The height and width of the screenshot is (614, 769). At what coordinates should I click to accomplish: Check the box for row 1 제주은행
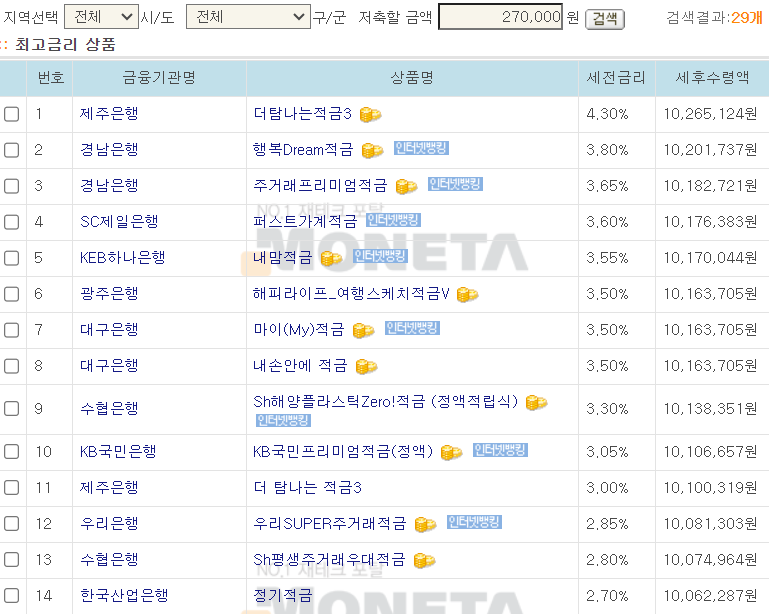(x=11, y=114)
